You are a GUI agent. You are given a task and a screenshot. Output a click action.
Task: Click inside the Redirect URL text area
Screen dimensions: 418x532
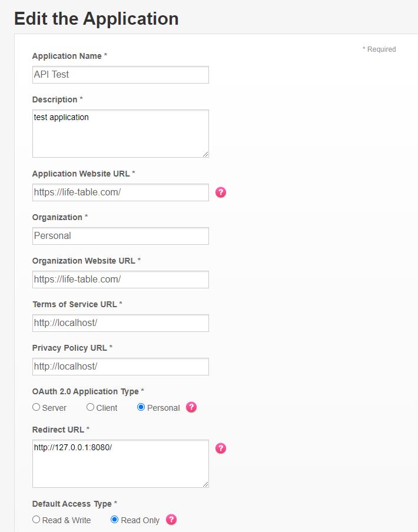[x=120, y=463]
